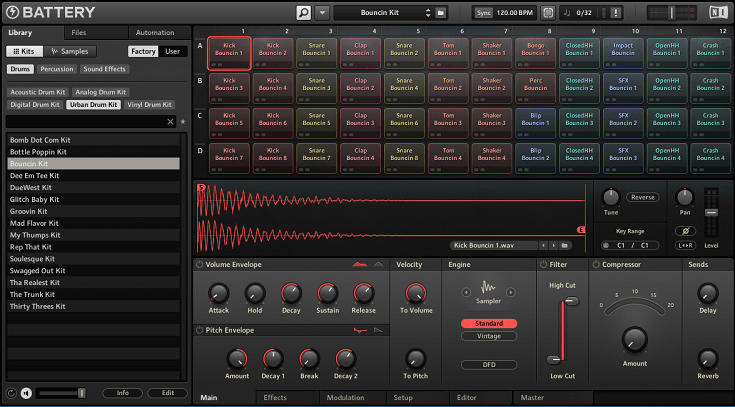Select the Analog Drum Kit tag
Image resolution: width=735 pixels, height=407 pixels.
click(x=101, y=92)
